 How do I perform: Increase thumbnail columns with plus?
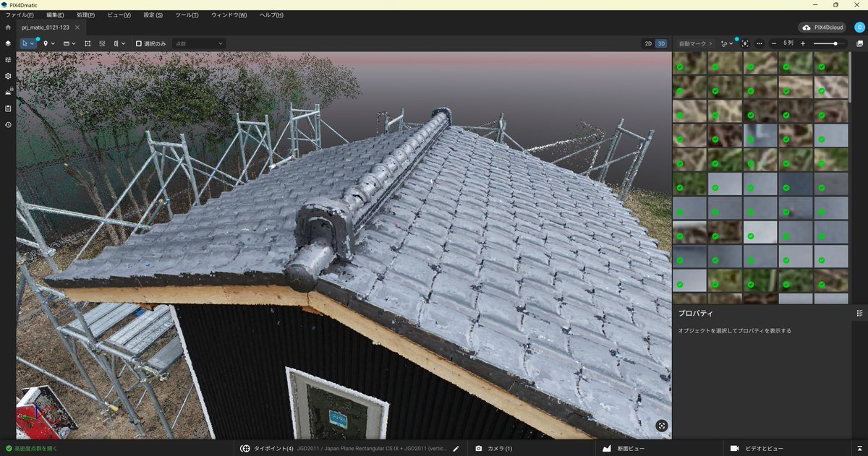pos(803,43)
